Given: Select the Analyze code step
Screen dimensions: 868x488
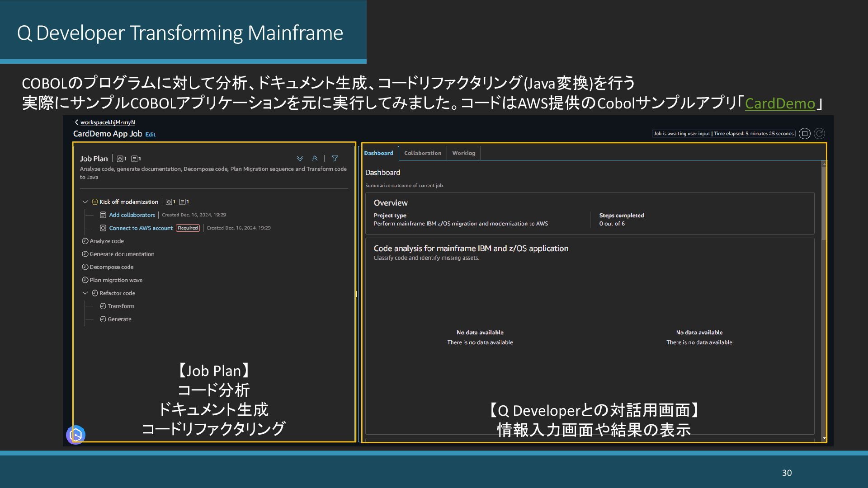Looking at the screenshot, I should tap(107, 241).
